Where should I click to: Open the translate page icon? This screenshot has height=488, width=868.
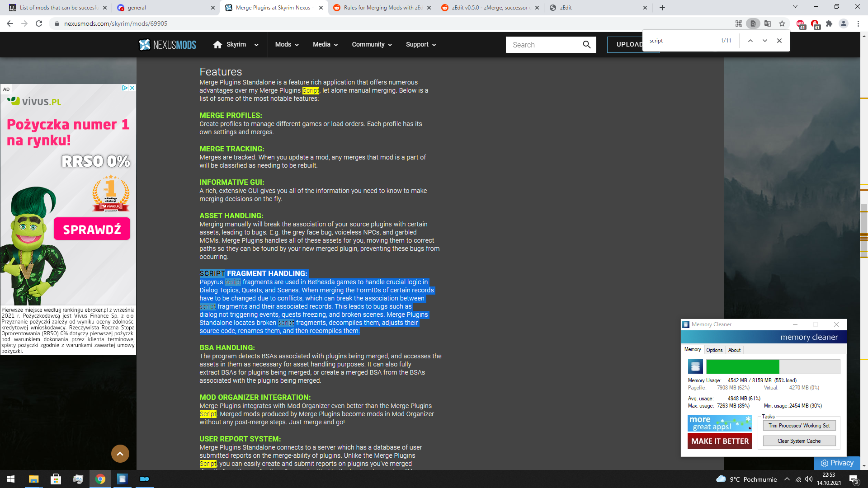click(x=768, y=23)
